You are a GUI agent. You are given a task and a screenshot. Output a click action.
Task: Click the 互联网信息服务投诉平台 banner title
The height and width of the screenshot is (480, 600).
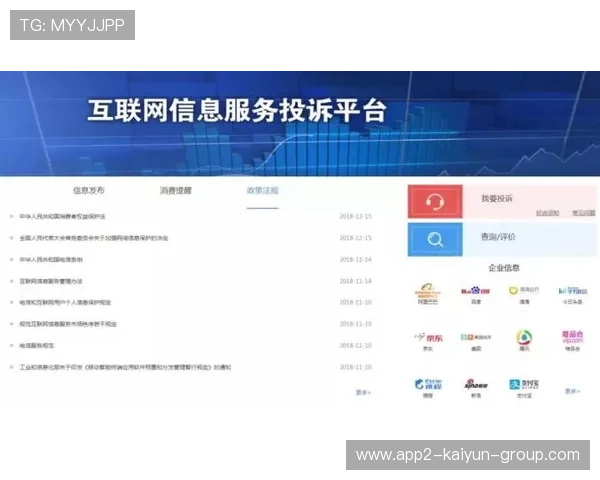coord(237,111)
